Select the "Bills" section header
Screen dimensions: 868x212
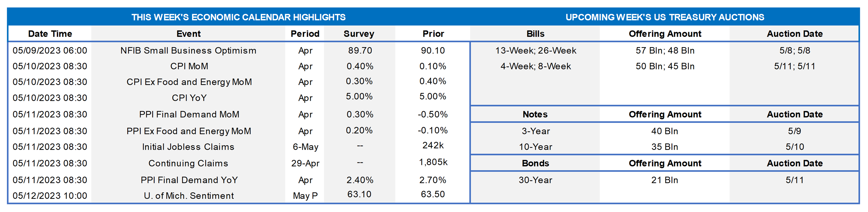click(x=535, y=34)
